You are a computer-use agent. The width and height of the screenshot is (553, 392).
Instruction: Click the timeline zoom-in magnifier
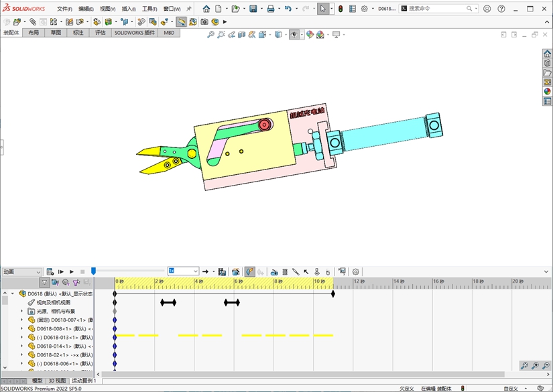[535, 366]
